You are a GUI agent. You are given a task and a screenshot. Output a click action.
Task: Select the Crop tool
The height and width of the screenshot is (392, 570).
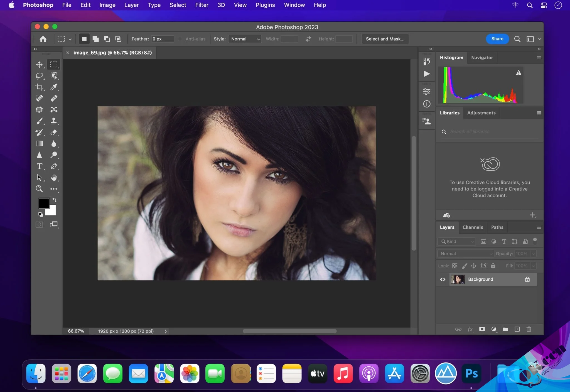39,87
